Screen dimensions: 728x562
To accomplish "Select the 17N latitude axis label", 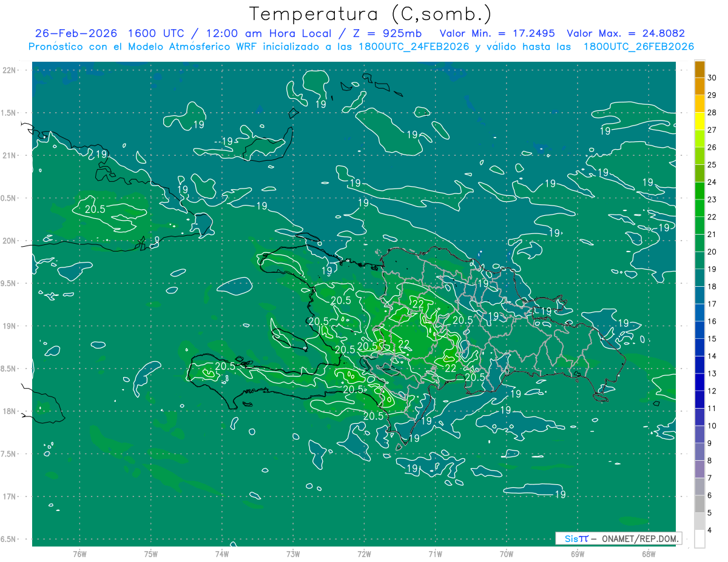I will coord(10,497).
